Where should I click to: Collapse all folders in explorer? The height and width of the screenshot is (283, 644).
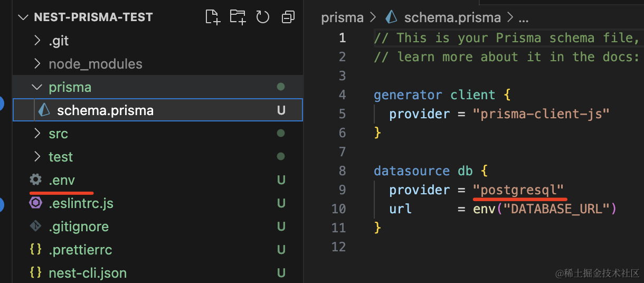click(288, 17)
